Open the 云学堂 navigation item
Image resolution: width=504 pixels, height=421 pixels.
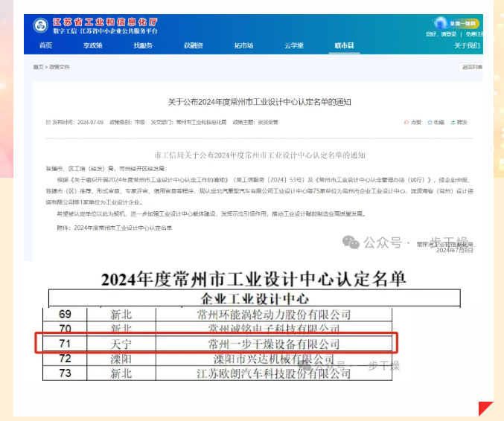click(x=293, y=46)
